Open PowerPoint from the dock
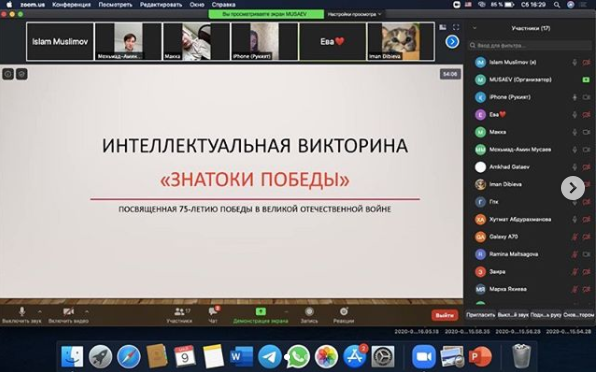 [480, 357]
